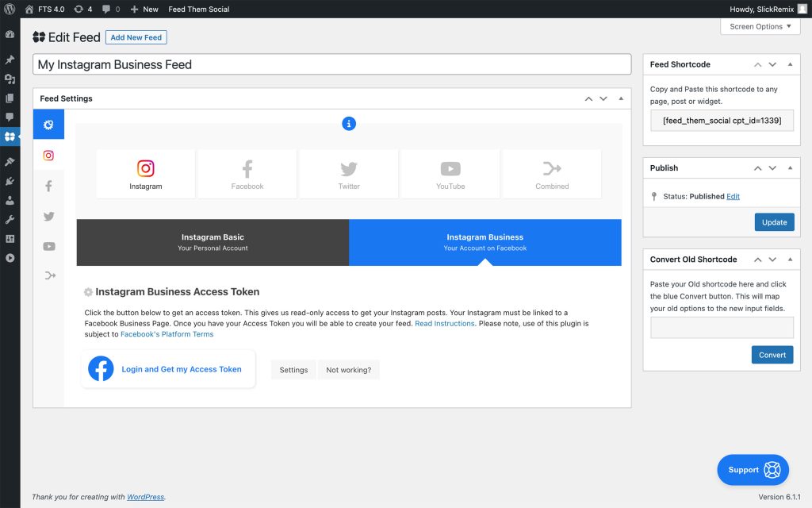Choose the Facebook feed type card
The image size is (812, 508).
[247, 174]
